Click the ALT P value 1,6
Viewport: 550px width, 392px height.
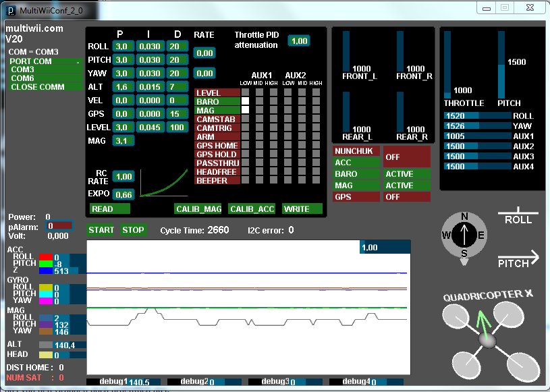point(123,86)
